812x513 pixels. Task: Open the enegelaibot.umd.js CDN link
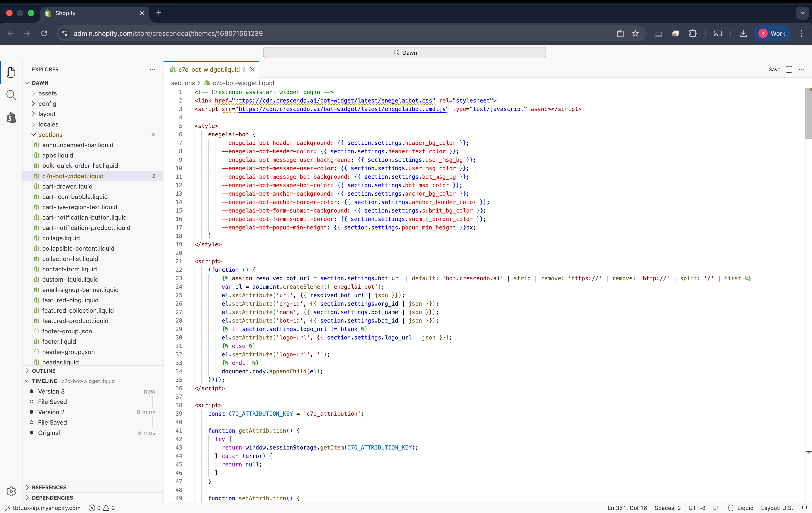point(342,109)
